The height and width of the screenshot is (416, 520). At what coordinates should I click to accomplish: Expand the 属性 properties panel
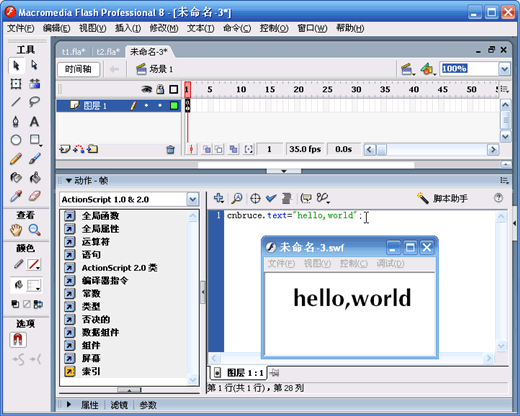coord(69,405)
